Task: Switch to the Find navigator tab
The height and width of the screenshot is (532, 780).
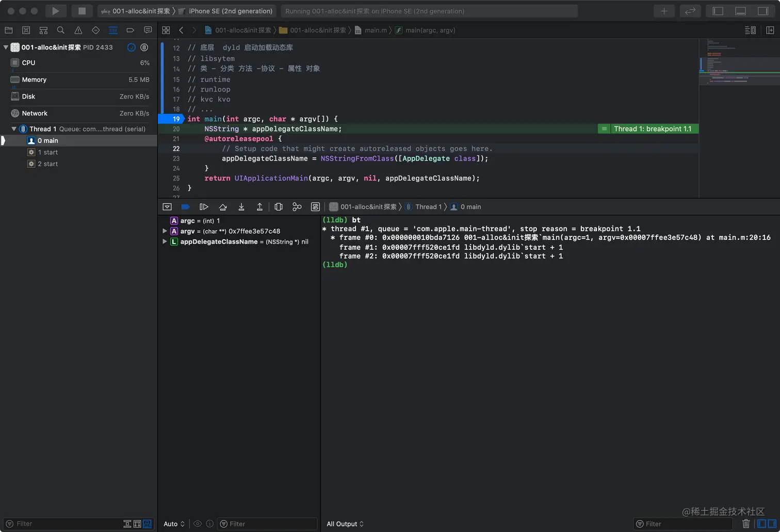Action: [x=61, y=30]
